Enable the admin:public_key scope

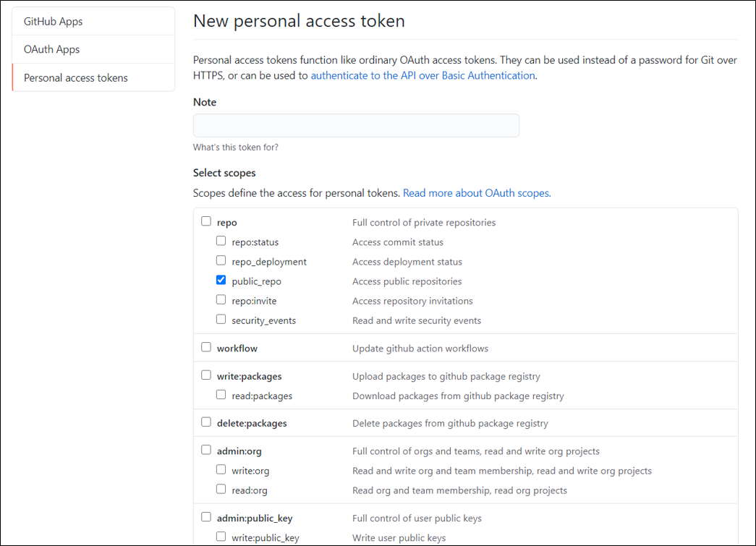[206, 518]
